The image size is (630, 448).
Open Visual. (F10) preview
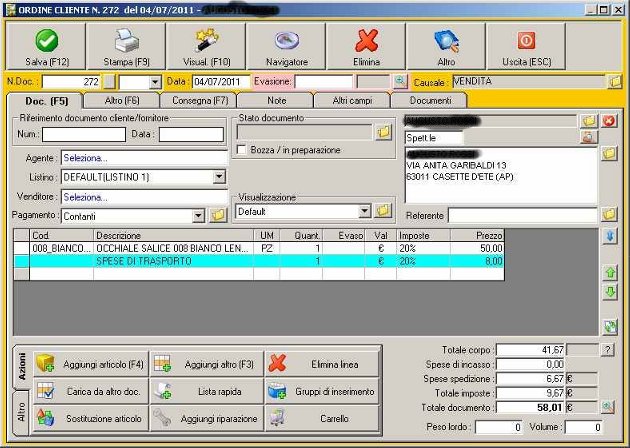point(206,46)
